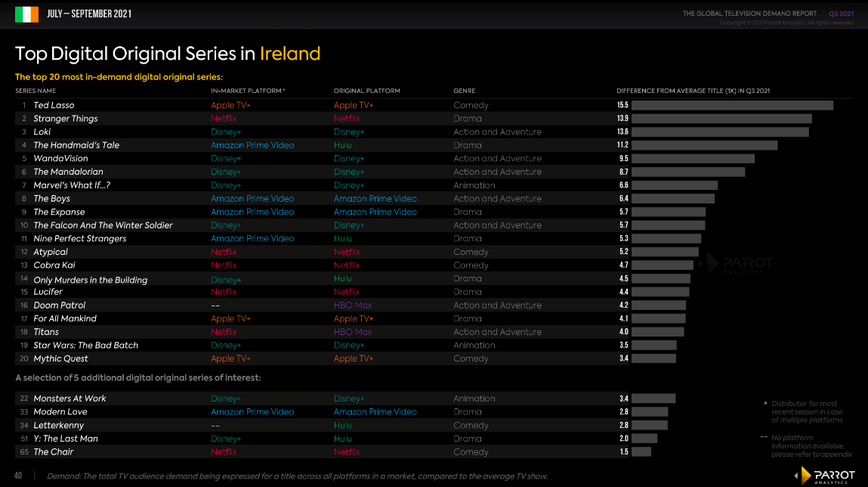Click the Stranger Things demand bar
This screenshot has width=868, height=487.
point(722,119)
